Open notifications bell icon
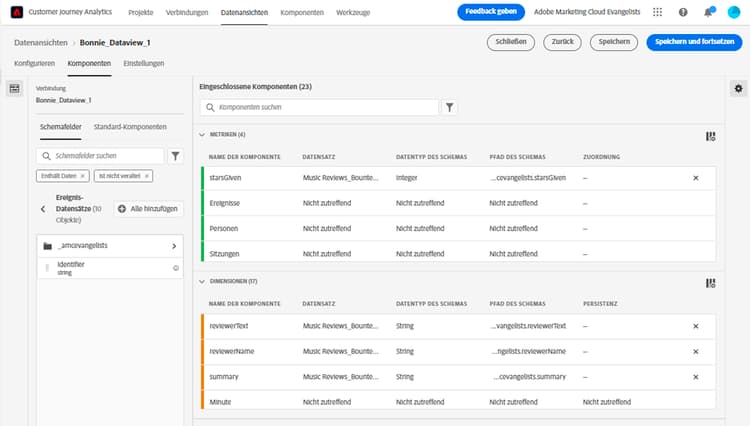The image size is (750, 426). [x=708, y=12]
